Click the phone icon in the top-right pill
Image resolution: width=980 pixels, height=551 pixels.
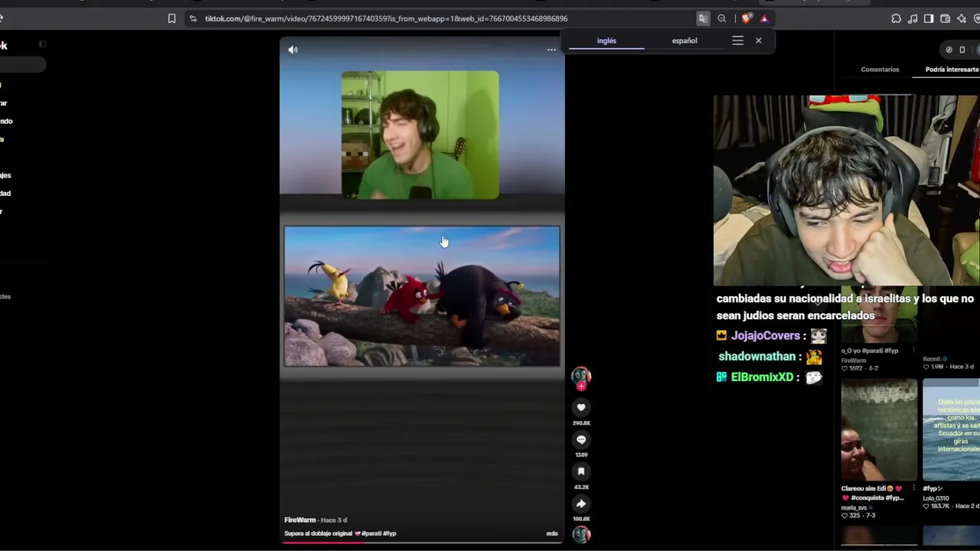click(962, 50)
